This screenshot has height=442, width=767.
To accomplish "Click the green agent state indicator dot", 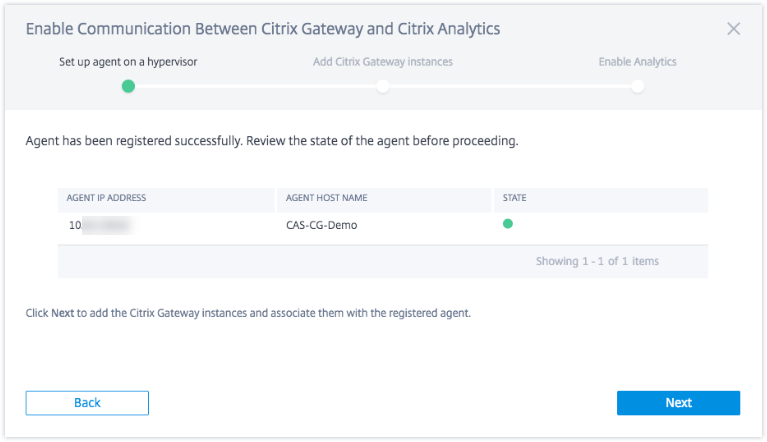I will [507, 224].
